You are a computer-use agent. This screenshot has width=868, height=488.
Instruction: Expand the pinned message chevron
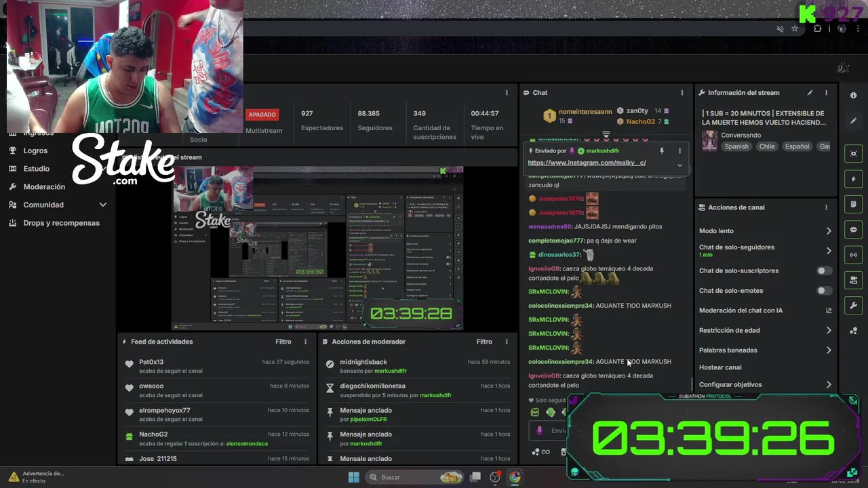[x=679, y=165]
